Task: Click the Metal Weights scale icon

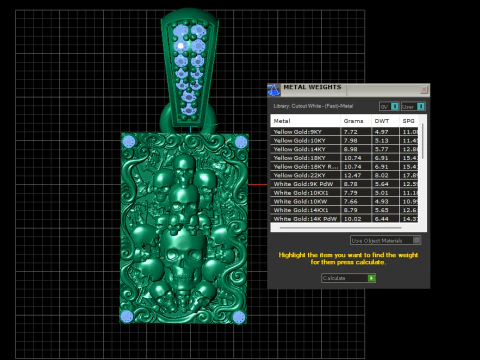Action: click(x=274, y=90)
